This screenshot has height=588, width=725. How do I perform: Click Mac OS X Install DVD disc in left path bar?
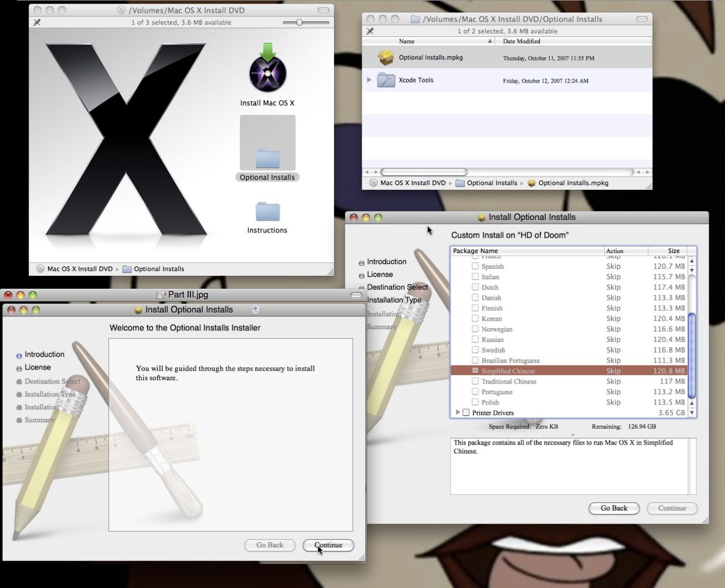pos(74,269)
